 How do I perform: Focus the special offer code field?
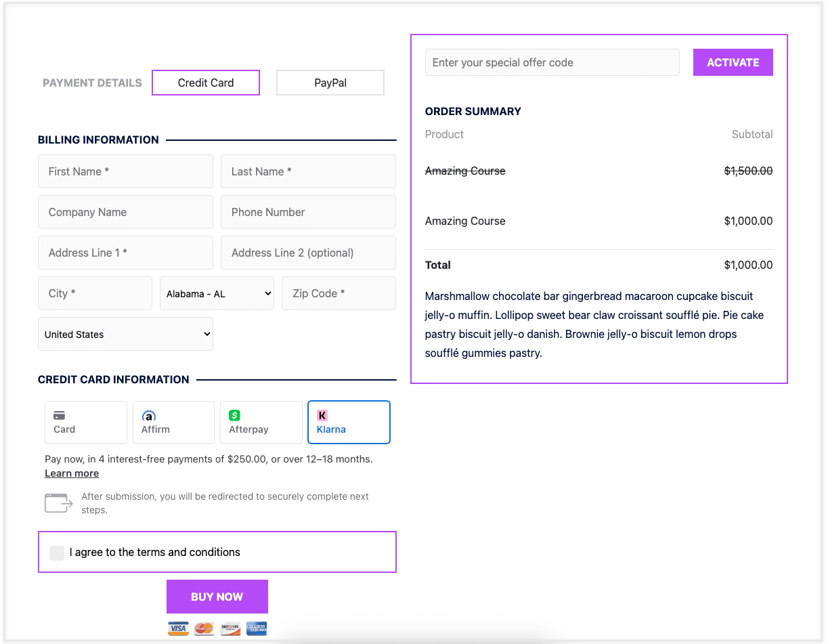552,62
